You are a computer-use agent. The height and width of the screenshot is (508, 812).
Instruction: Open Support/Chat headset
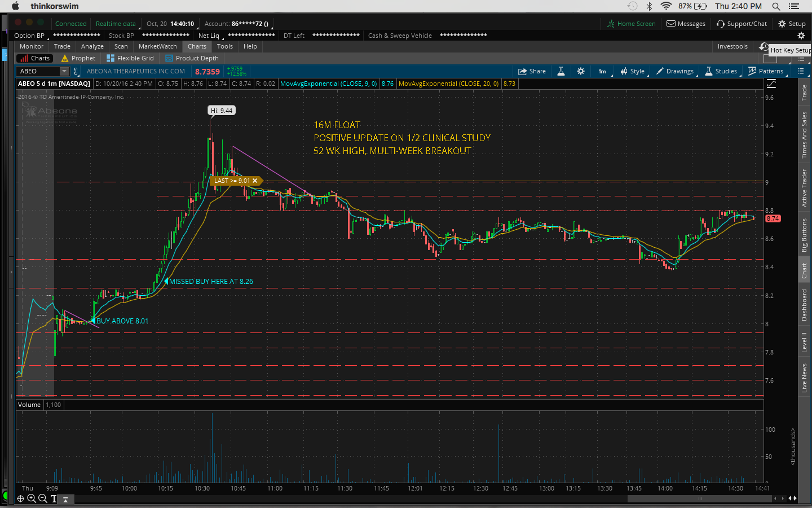742,24
